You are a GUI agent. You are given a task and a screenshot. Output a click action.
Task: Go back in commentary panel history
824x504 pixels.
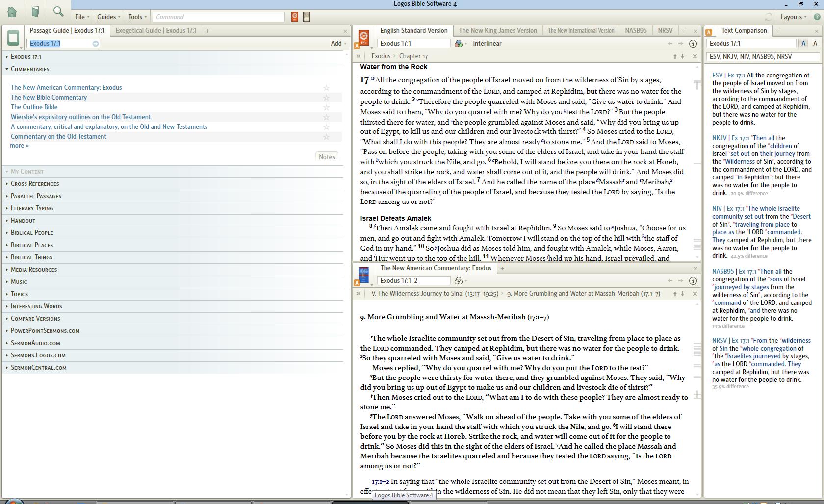point(670,281)
